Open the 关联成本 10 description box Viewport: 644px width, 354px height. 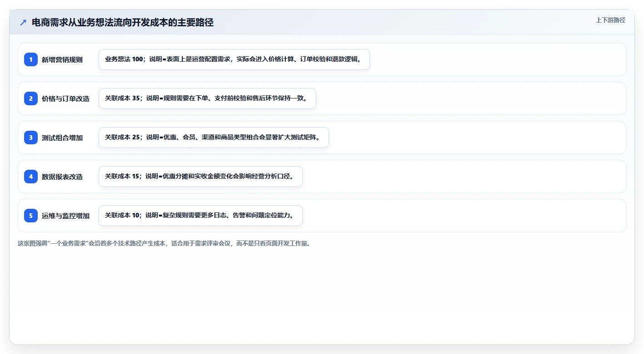click(200, 216)
